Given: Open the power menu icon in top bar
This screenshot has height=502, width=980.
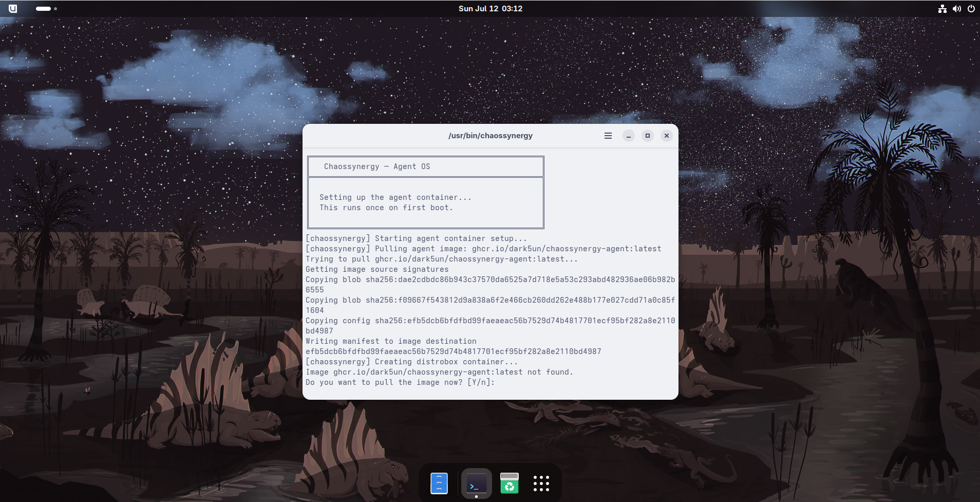Looking at the screenshot, I should coord(971,9).
